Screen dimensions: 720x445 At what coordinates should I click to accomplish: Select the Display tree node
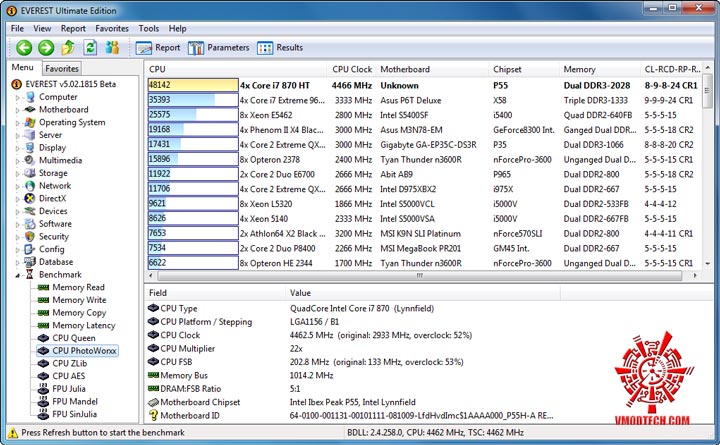pyautogui.click(x=52, y=147)
